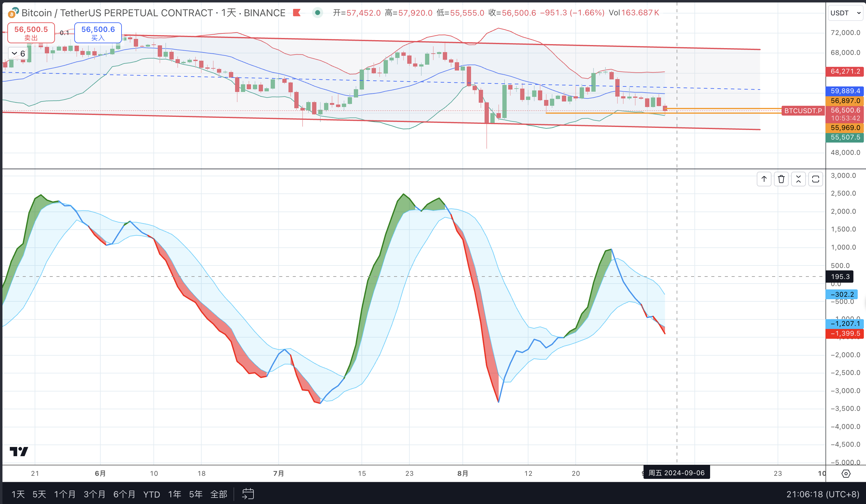
Task: Delete the indicator pane with trash icon
Action: 781,179
